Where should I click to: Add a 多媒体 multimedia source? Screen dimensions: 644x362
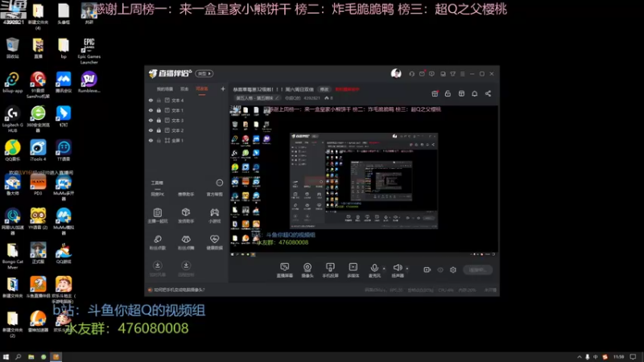pos(353,270)
